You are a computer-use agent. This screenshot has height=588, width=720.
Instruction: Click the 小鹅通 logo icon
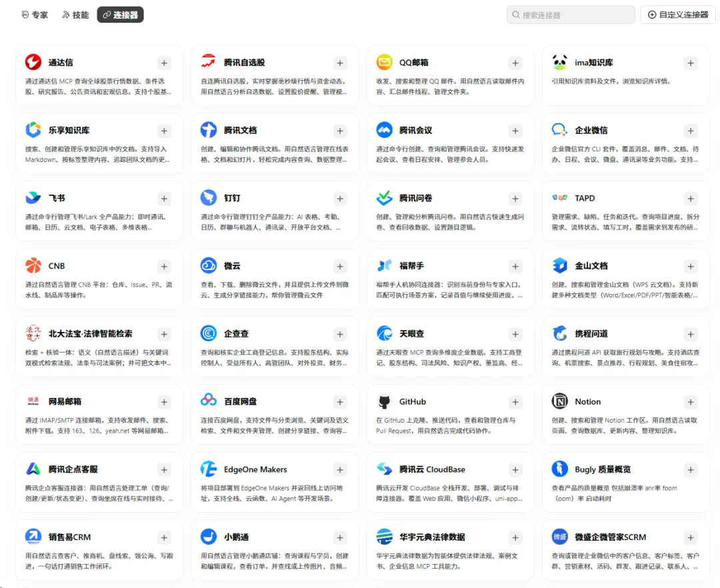tap(209, 536)
